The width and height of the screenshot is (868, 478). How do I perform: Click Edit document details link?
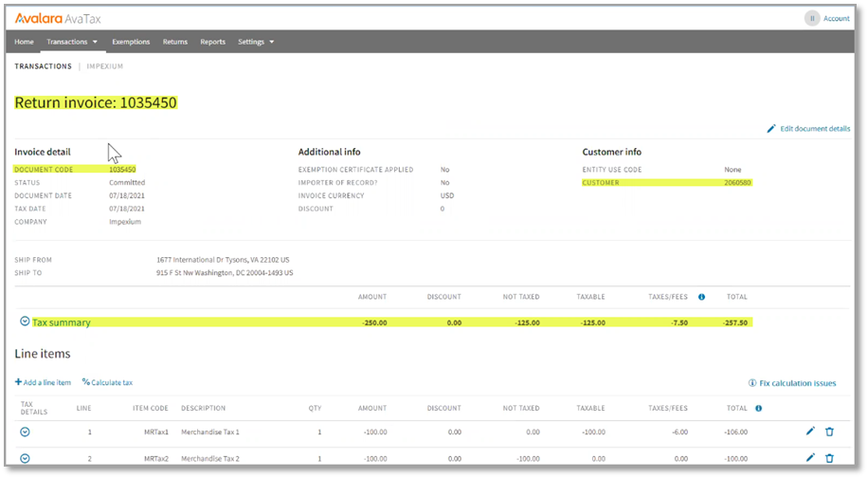pos(815,128)
